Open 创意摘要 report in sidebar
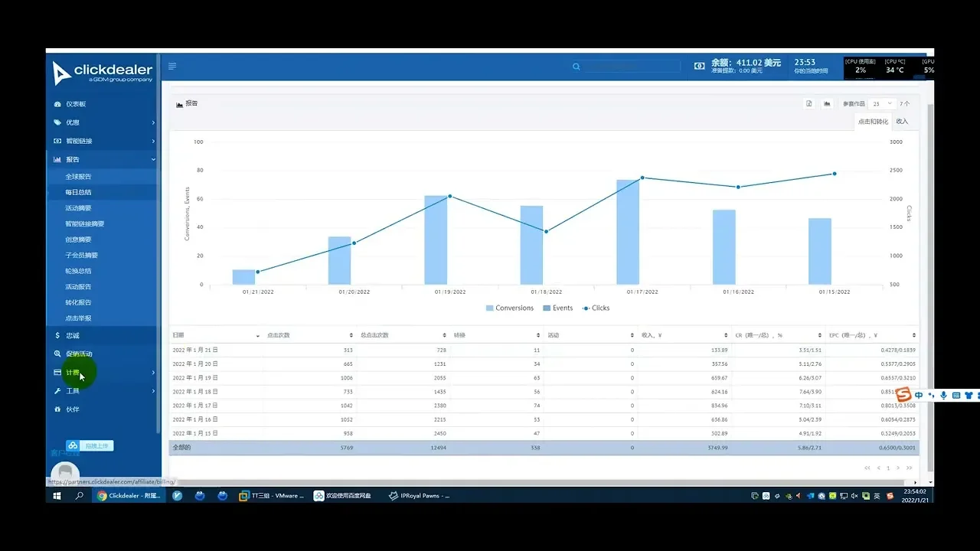This screenshot has width=980, height=551. [78, 240]
